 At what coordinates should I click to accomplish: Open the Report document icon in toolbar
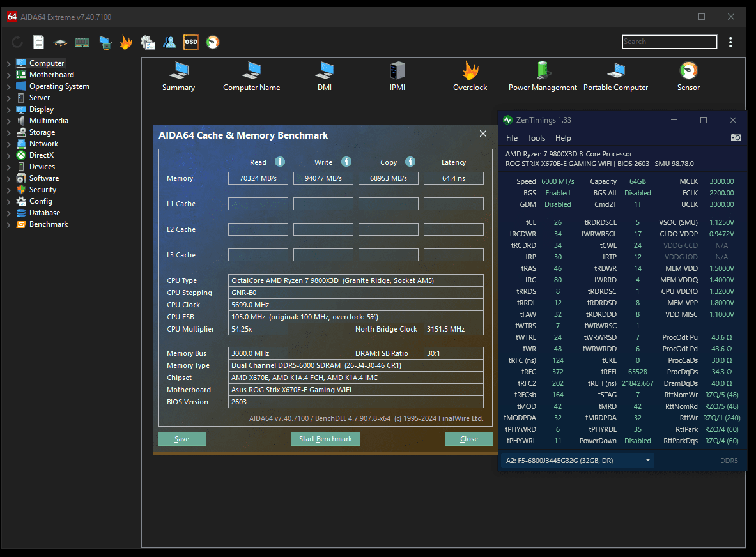(39, 42)
